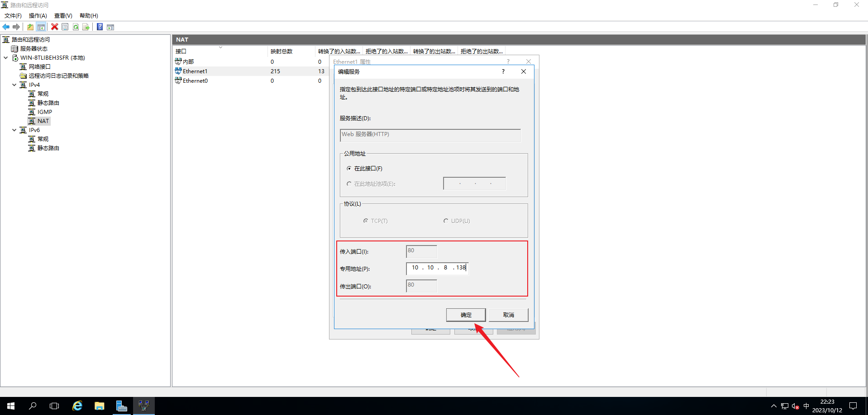The image size is (868, 415).
Task: Collapse the WIN-8TLIBEH3SFR (本地) node
Action: (5, 58)
